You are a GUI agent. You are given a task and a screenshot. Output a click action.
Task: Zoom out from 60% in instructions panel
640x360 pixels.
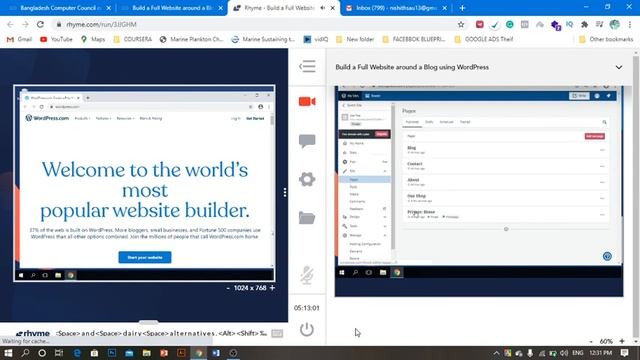point(591,341)
